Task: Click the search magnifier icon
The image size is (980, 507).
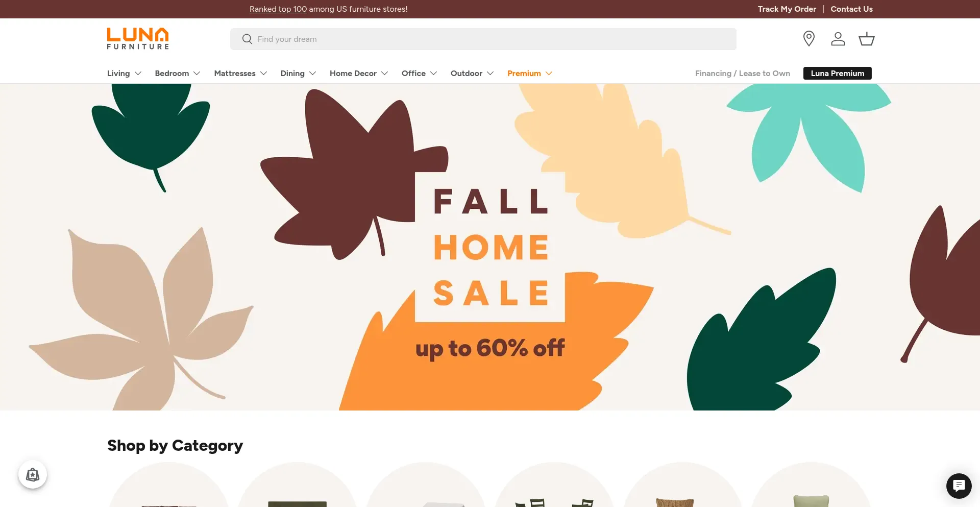Action: point(247,39)
